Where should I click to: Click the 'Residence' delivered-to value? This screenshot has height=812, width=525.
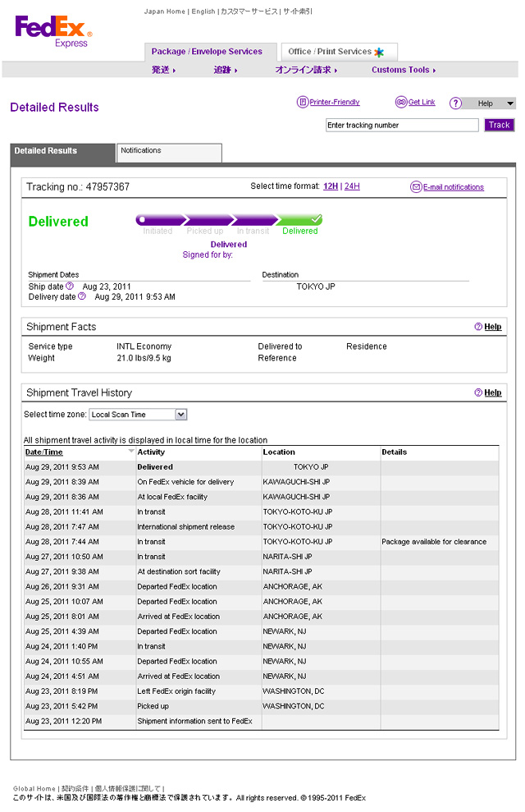point(366,346)
